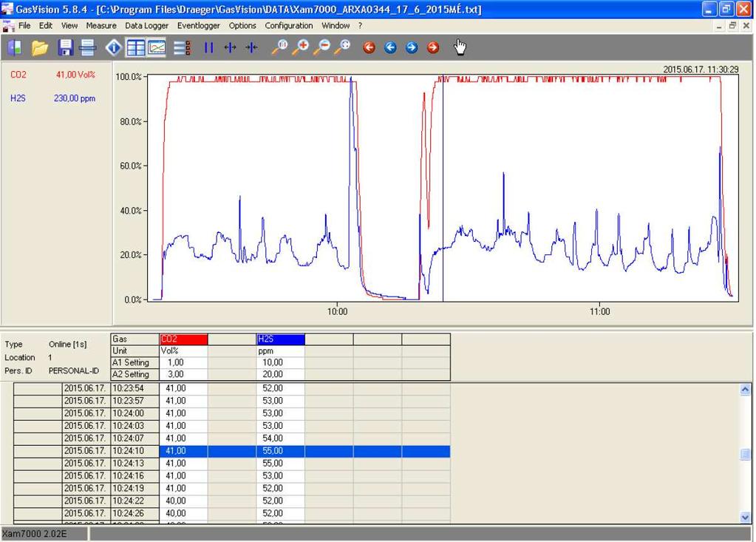Save data using the floppy disk icon

tap(65, 47)
